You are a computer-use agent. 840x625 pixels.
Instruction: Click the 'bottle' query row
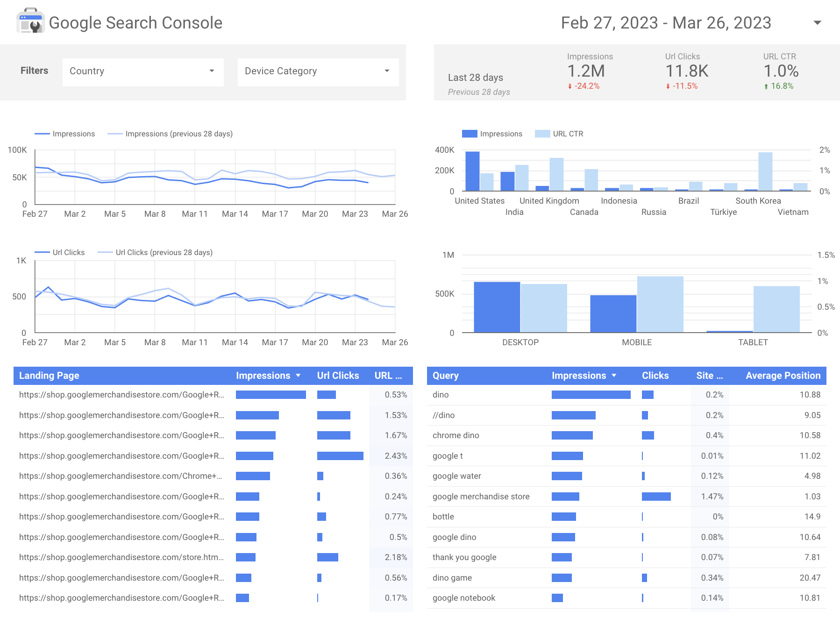[626, 517]
